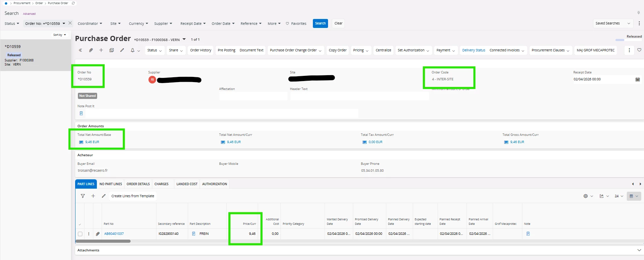Viewport: 644px width, 260px height.
Task: Remove the Order No filter with the X
Action: pyautogui.click(x=70, y=23)
